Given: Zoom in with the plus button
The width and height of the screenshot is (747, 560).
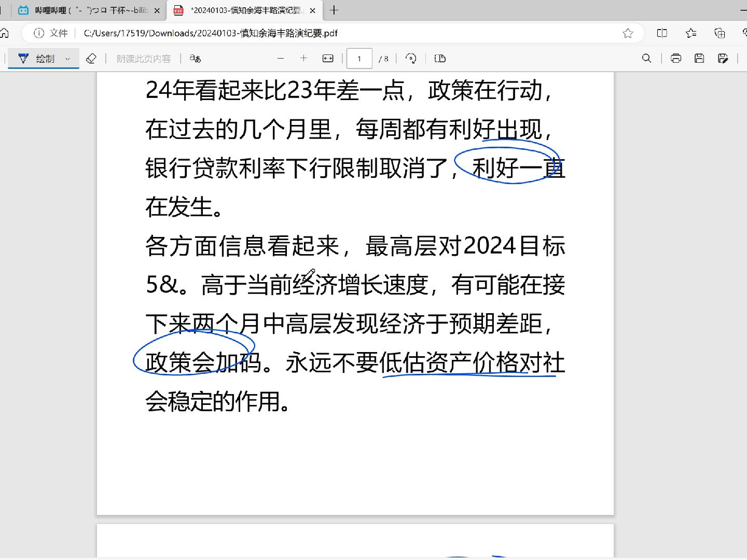Looking at the screenshot, I should [x=304, y=59].
